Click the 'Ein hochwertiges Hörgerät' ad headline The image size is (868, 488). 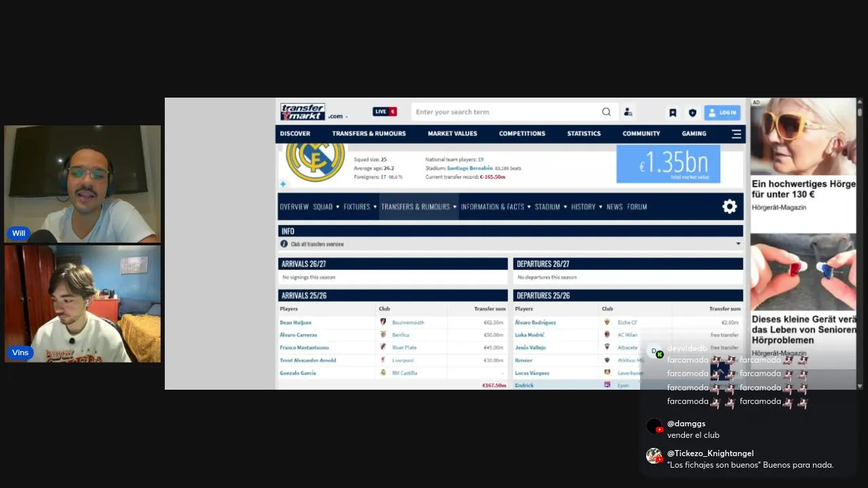pos(804,189)
